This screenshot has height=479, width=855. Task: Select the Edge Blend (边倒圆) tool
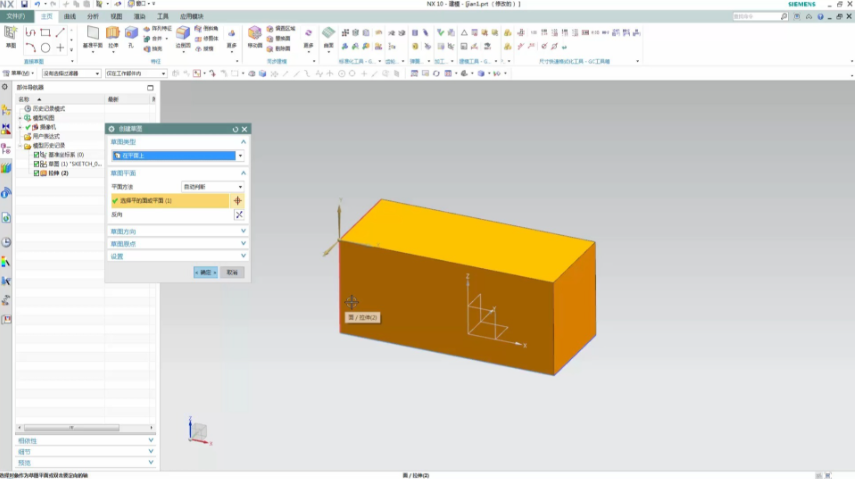pyautogui.click(x=183, y=37)
